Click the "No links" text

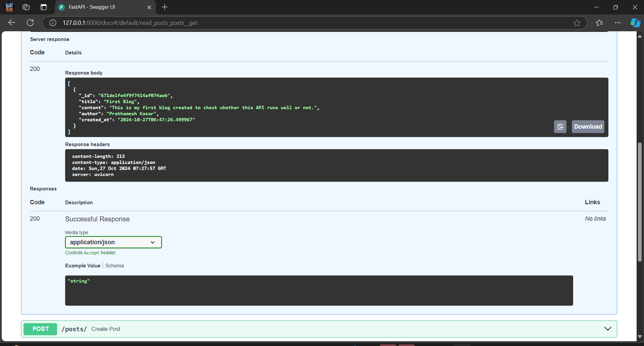[x=595, y=219]
